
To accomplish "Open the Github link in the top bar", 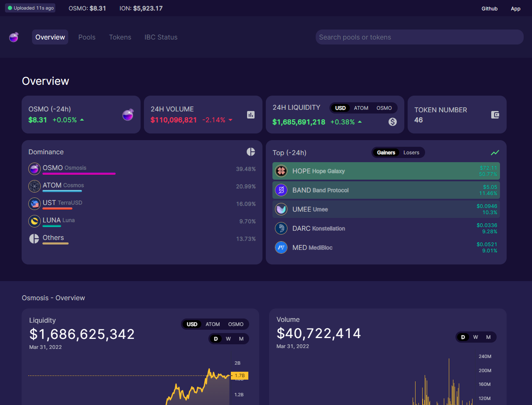I will tap(490, 8).
